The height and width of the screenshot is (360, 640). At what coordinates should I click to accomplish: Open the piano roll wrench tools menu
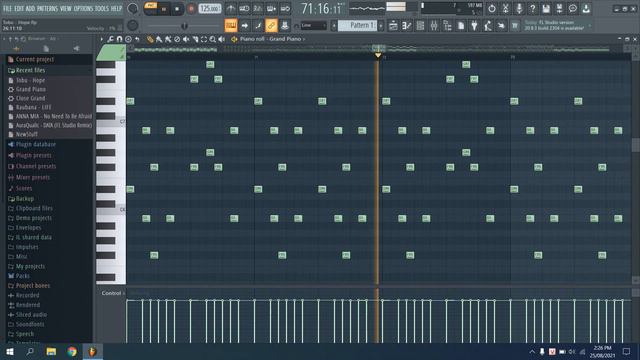111,39
